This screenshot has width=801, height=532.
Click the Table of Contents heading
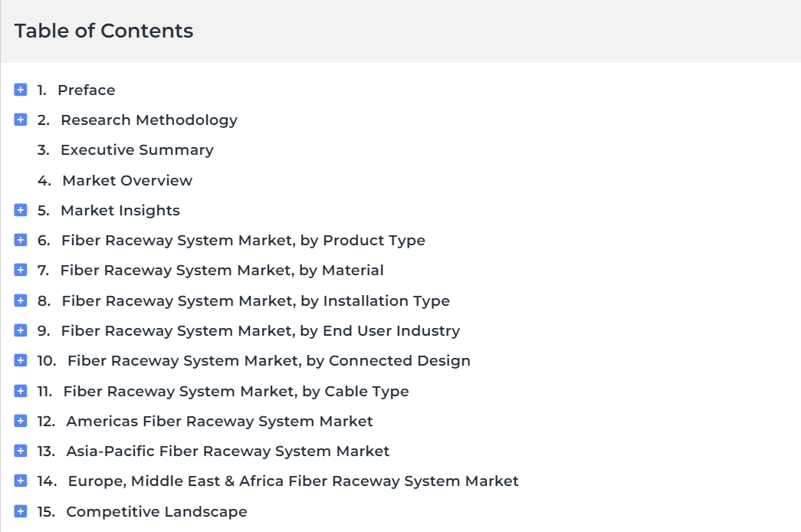click(x=103, y=31)
